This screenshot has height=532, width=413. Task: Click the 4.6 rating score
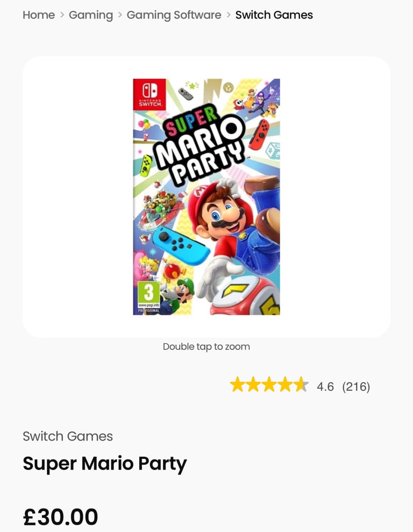click(325, 386)
